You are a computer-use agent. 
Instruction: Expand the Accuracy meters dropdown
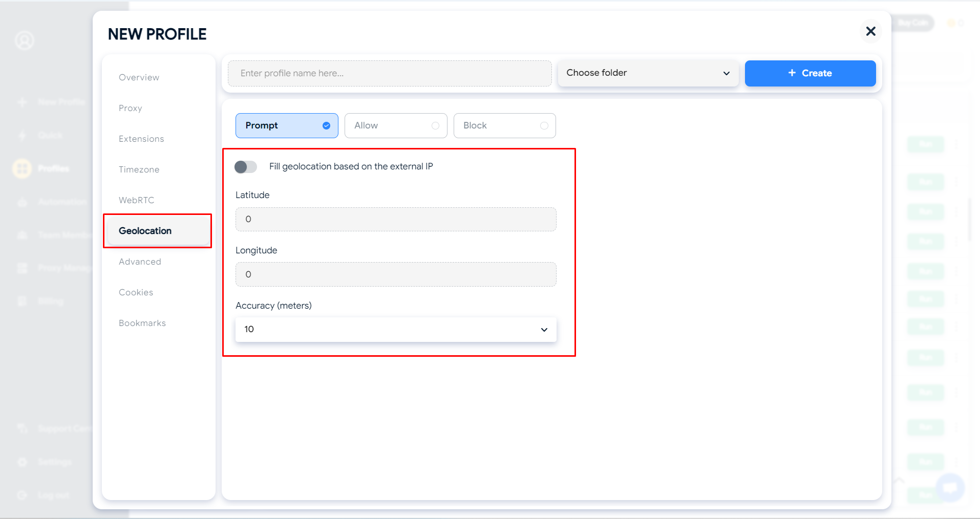(x=395, y=330)
